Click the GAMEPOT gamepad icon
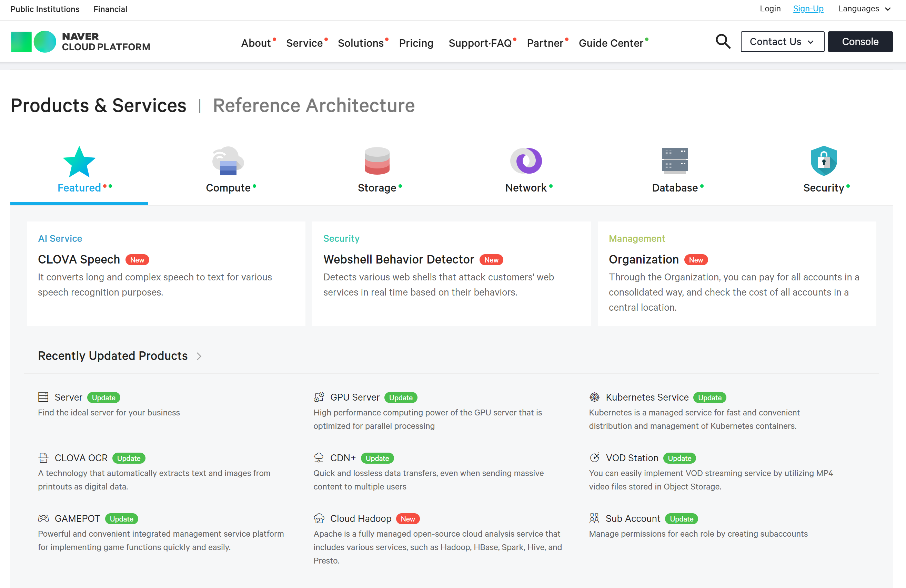Image resolution: width=906 pixels, height=588 pixels. pyautogui.click(x=43, y=518)
